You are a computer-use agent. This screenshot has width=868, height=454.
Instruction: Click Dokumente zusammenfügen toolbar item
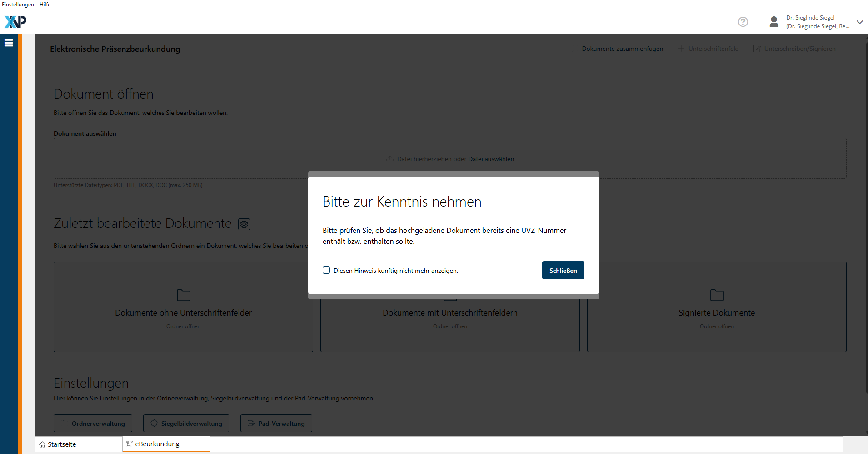click(x=617, y=49)
